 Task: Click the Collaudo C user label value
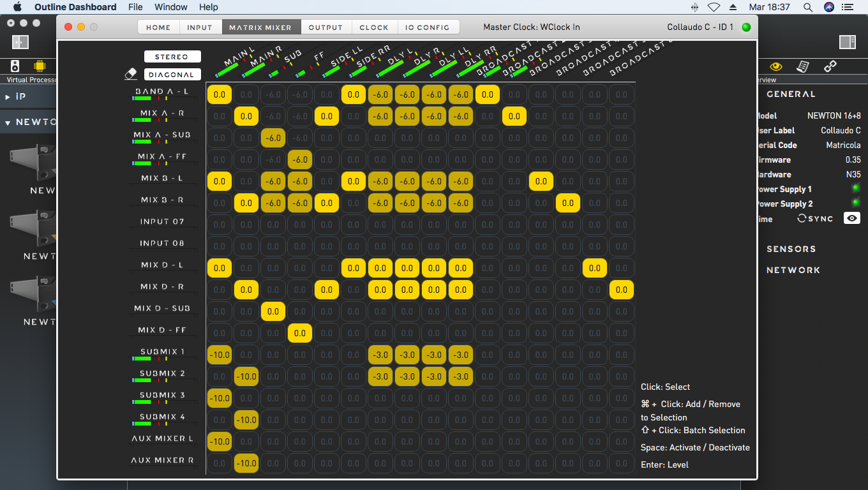tap(841, 130)
